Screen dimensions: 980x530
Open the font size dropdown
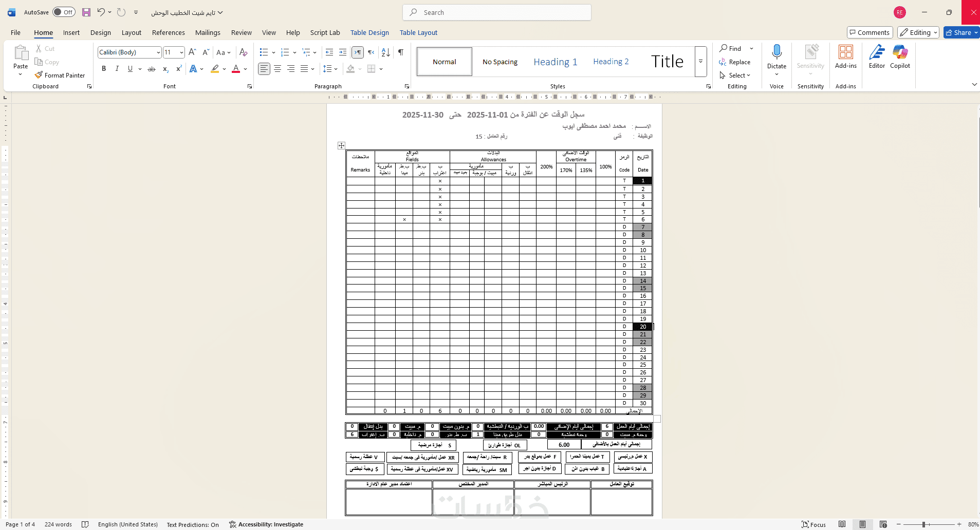coord(181,52)
